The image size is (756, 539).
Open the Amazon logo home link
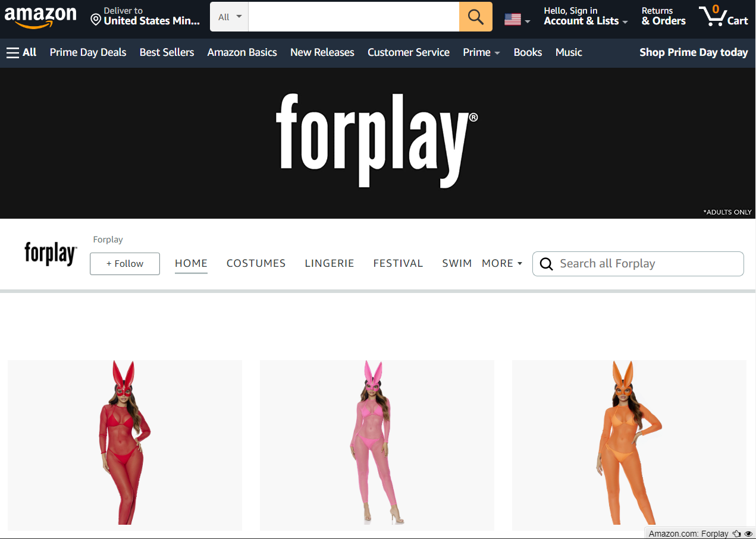coord(40,17)
